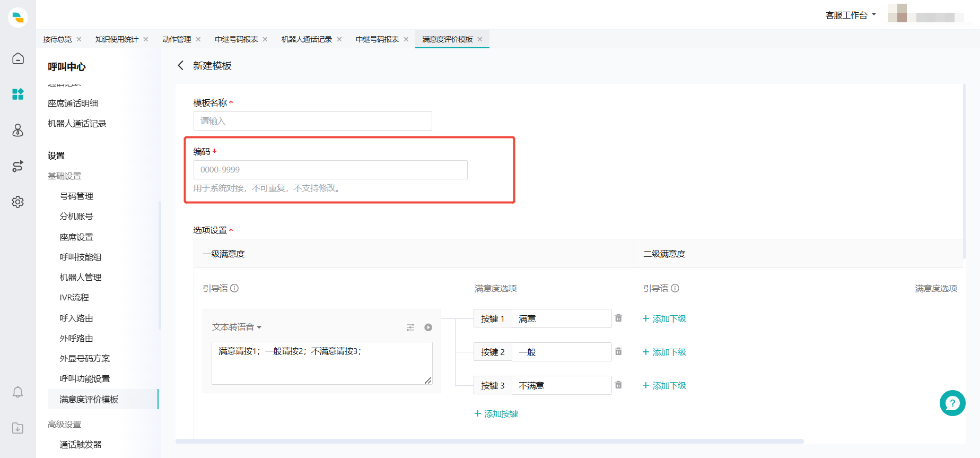This screenshot has height=458, width=980.
Task: Open the prompt voice settings sliders icon
Action: coord(410,327)
